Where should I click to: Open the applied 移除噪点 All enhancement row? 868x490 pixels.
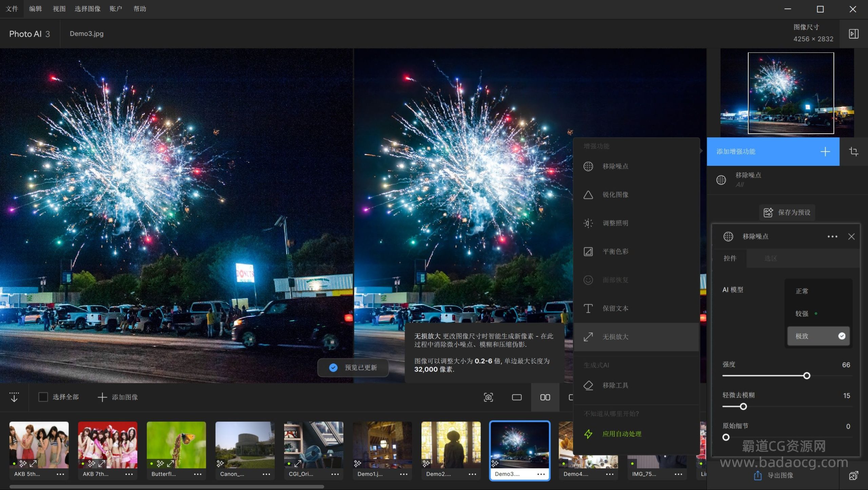787,180
